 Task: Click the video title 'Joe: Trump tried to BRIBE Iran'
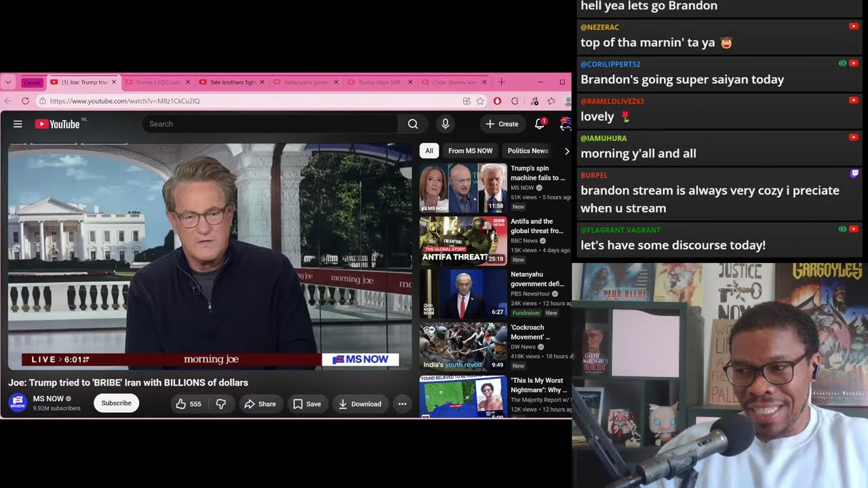[x=128, y=383]
